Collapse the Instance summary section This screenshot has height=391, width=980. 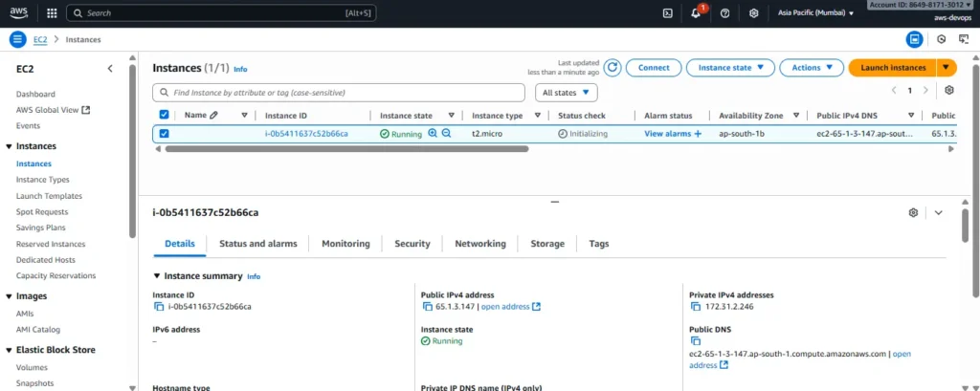click(x=157, y=276)
